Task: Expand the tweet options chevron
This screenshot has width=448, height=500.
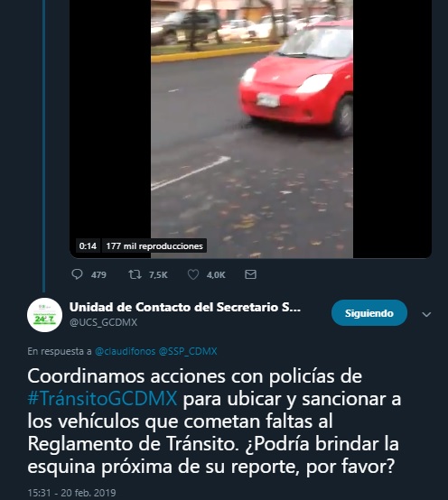Action: pyautogui.click(x=426, y=314)
